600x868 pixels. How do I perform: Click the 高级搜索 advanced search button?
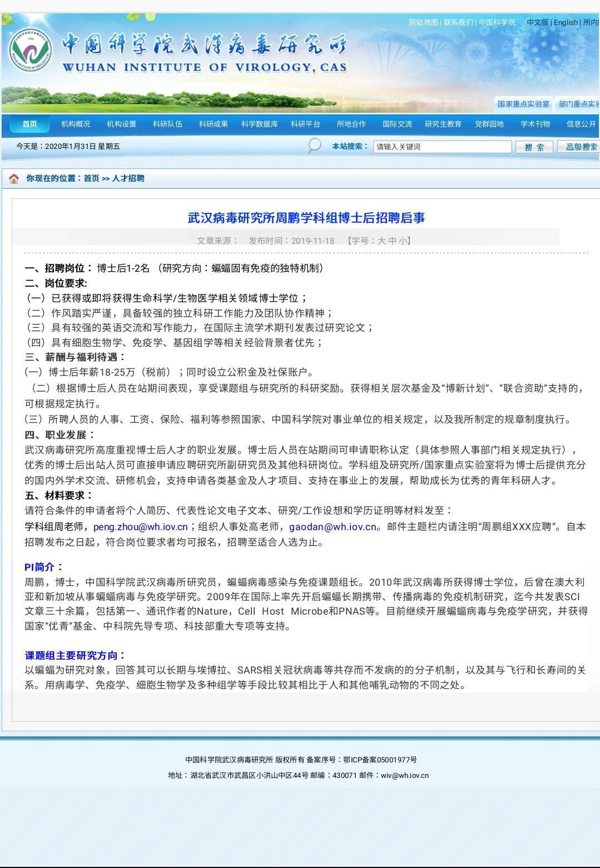(581, 147)
